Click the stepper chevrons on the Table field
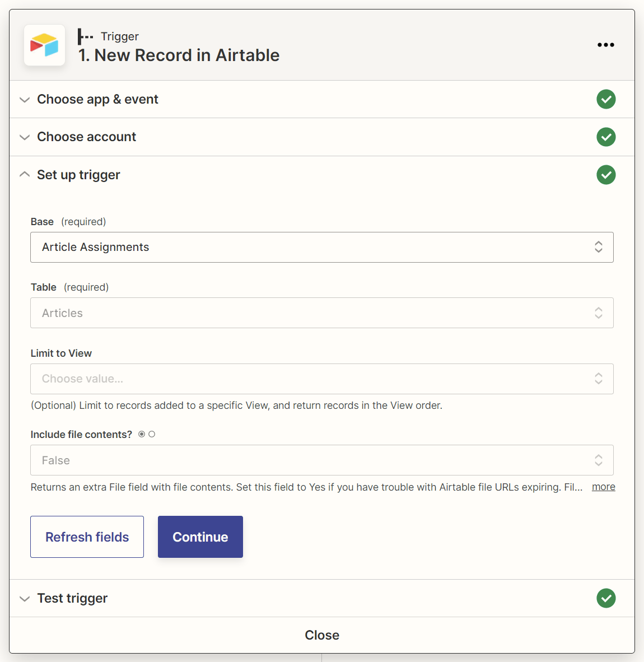The width and height of the screenshot is (644, 662). 598,313
